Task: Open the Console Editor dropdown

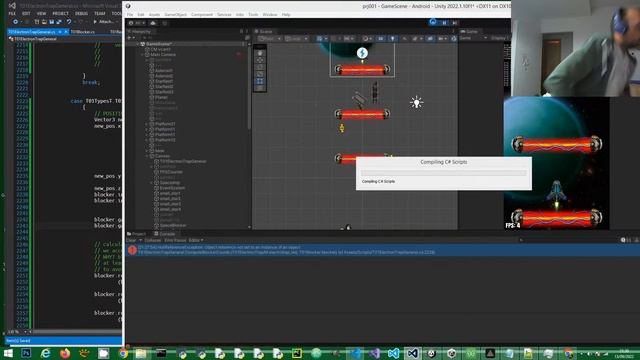Action: click(196, 240)
